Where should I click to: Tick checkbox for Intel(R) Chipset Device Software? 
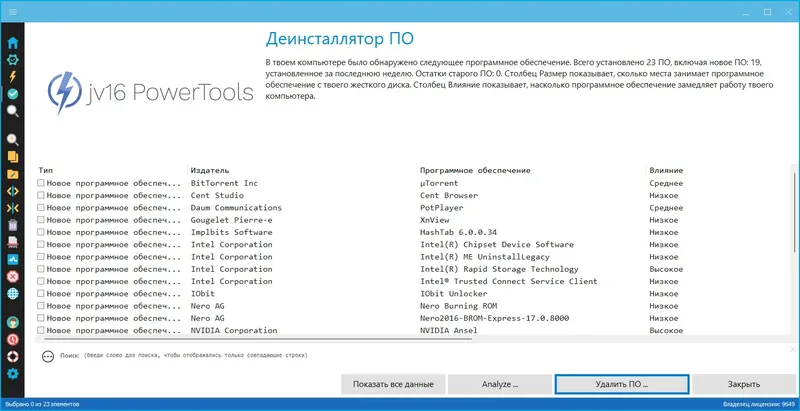pyautogui.click(x=41, y=244)
